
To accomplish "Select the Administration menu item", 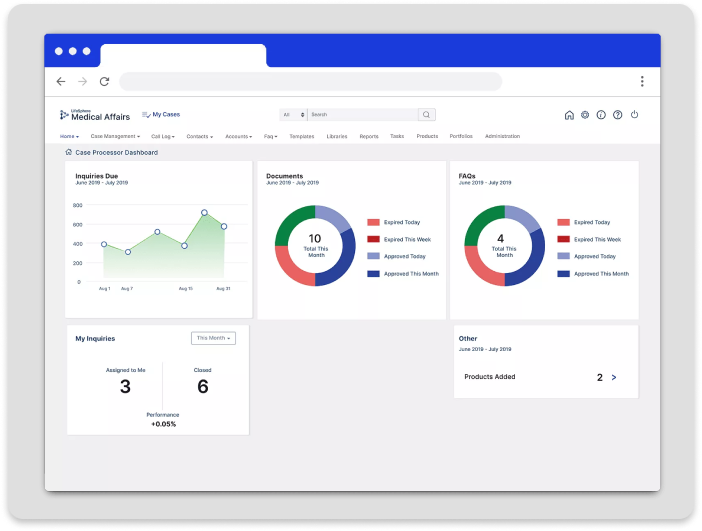I will click(502, 136).
